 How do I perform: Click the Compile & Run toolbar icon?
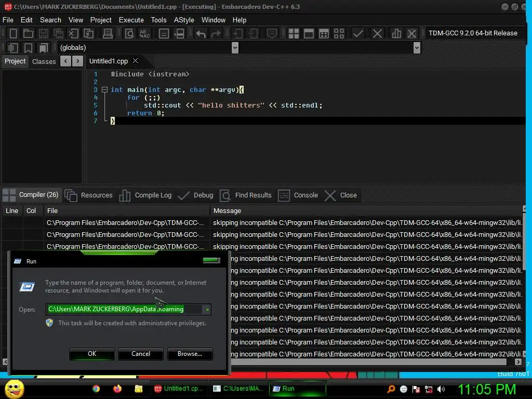pos(324,34)
